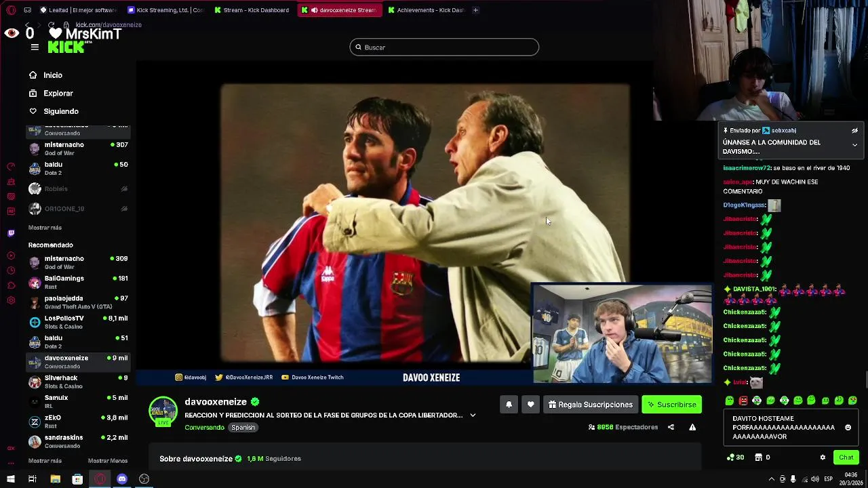This screenshot has width=868, height=488.
Task: Open Silverhack recommended channel
Action: coord(78,382)
